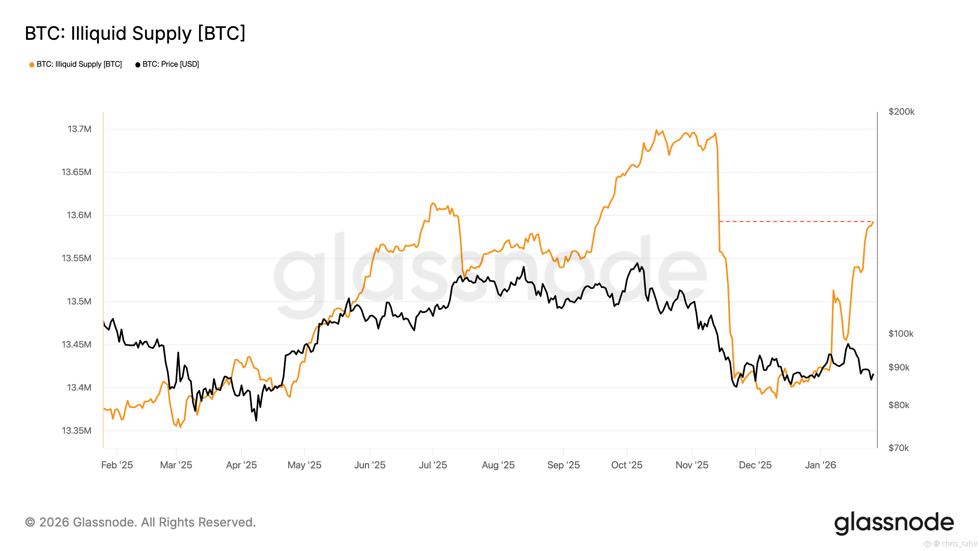The image size is (980, 551).
Task: Select the Feb '25 x-axis label
Action: point(117,465)
